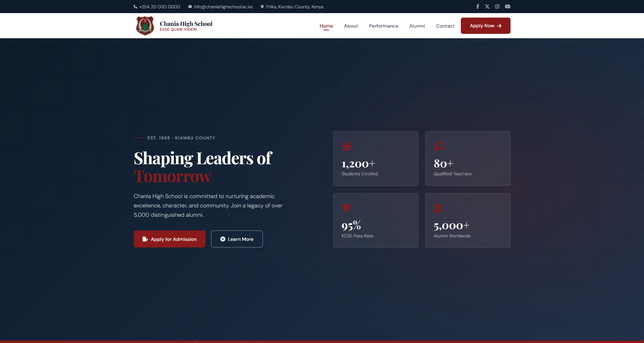Image resolution: width=644 pixels, height=343 pixels.
Task: Go to the Contact page
Action: (445, 26)
